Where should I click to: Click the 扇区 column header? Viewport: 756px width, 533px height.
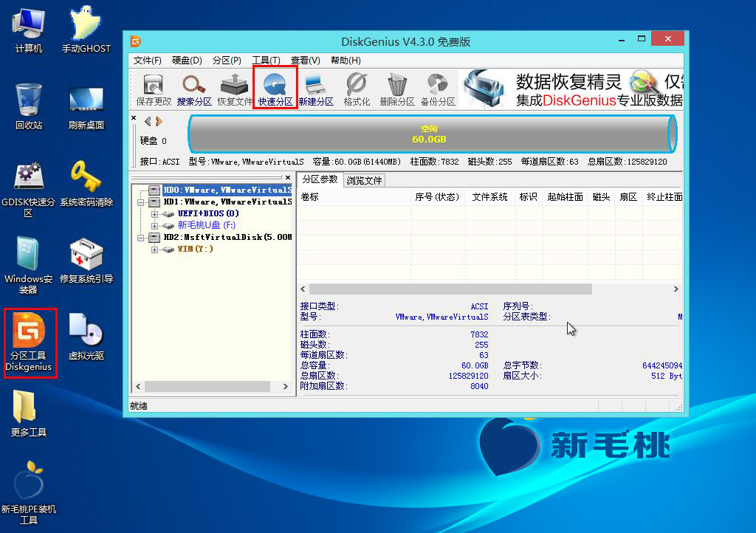coord(628,196)
